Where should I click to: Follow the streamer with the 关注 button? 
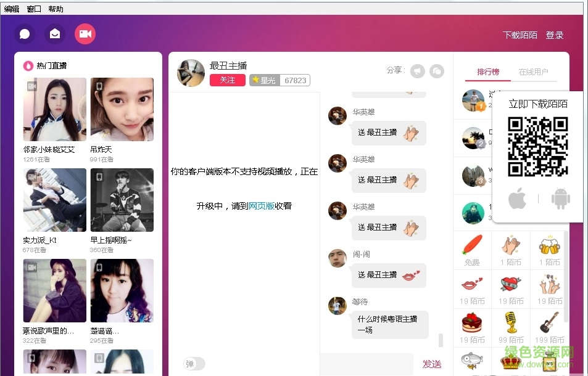click(x=227, y=80)
